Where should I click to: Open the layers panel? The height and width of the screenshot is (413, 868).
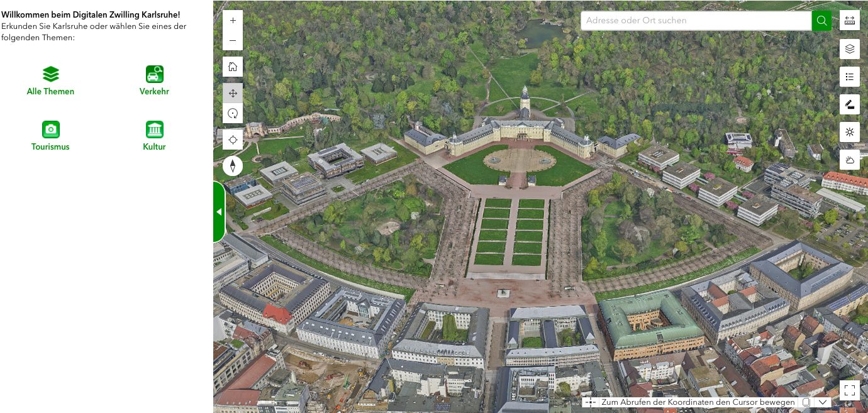(849, 49)
